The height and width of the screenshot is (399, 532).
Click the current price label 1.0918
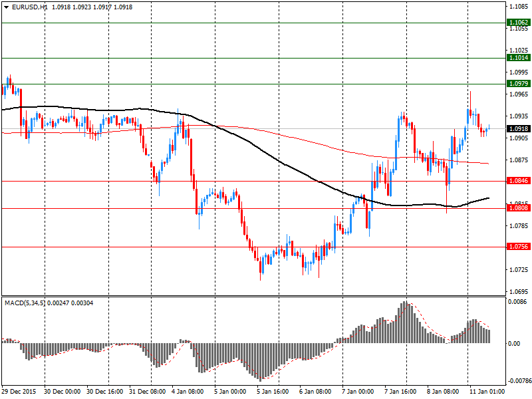(x=519, y=128)
